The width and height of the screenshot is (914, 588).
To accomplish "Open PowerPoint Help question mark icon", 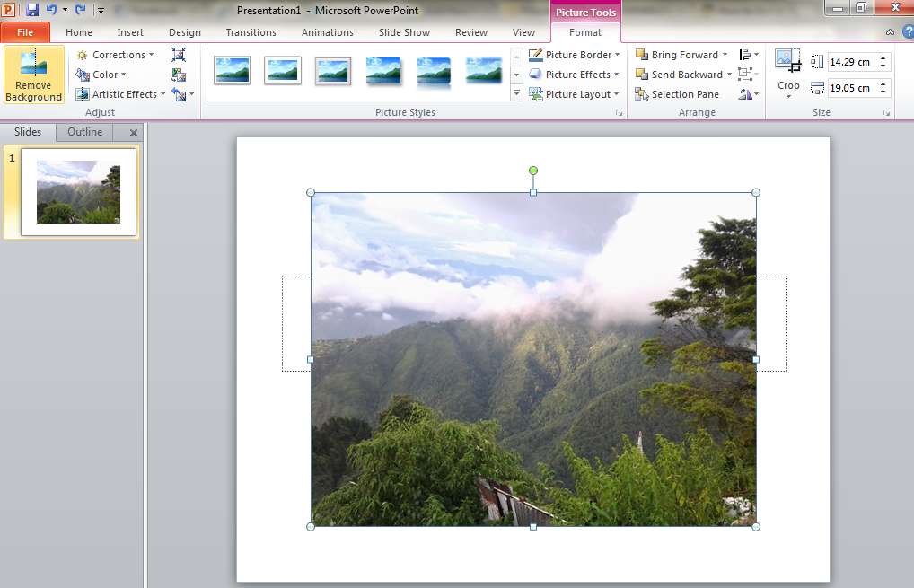I will (908, 32).
